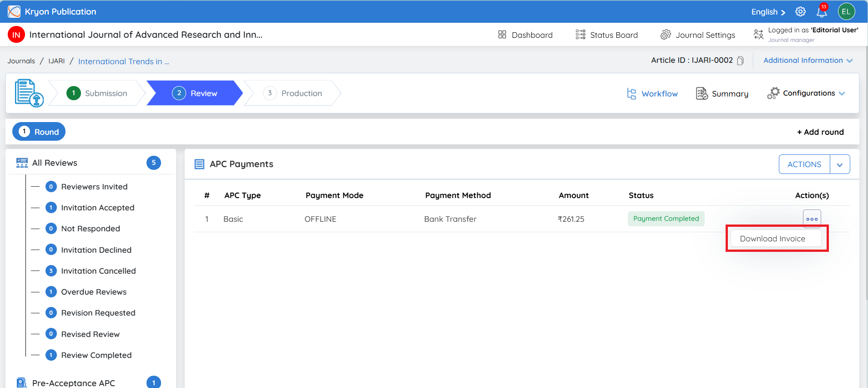This screenshot has height=388, width=868.
Task: Click the document upload icon
Action: tap(29, 93)
